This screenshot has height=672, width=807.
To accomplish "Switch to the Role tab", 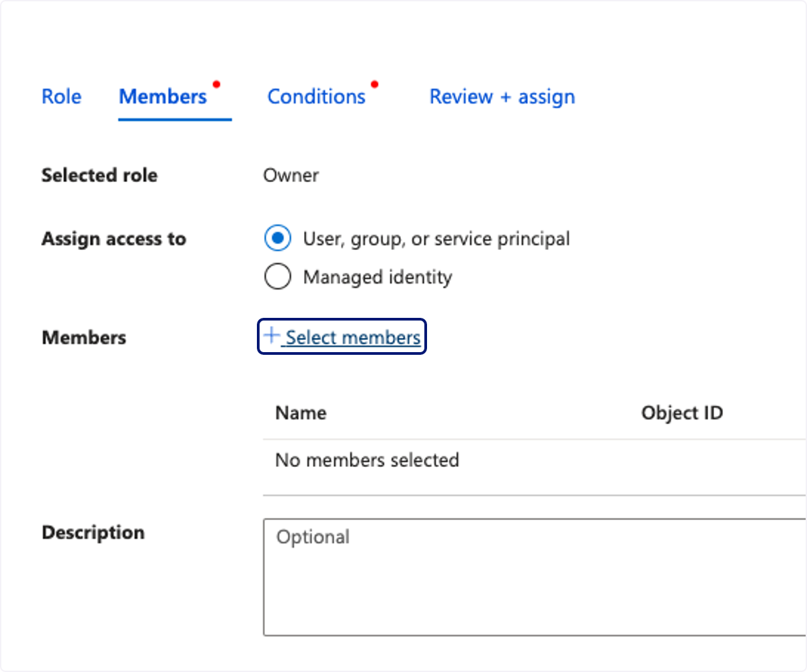I will click(x=61, y=97).
